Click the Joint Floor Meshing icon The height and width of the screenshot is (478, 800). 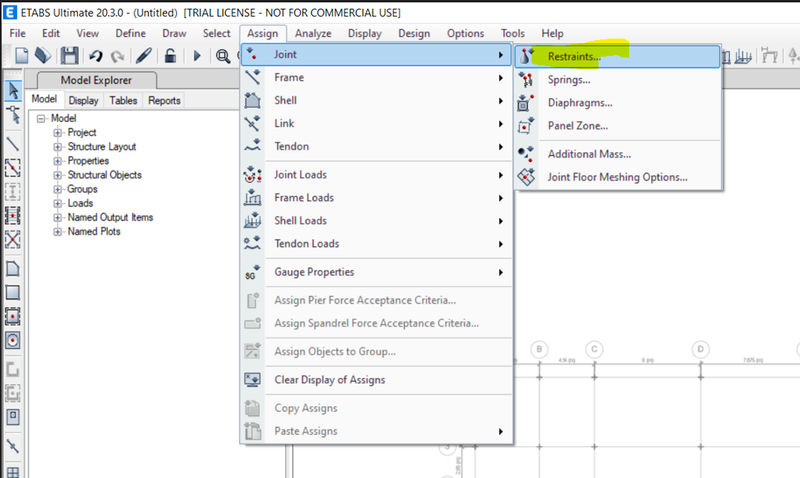coord(526,177)
